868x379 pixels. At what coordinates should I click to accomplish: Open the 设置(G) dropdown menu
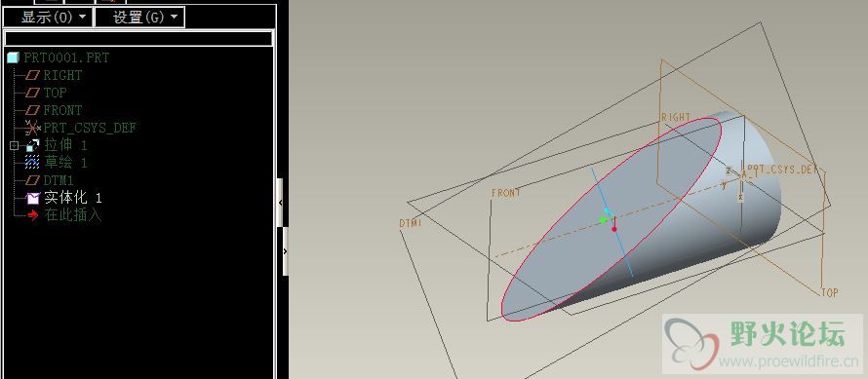tap(139, 18)
